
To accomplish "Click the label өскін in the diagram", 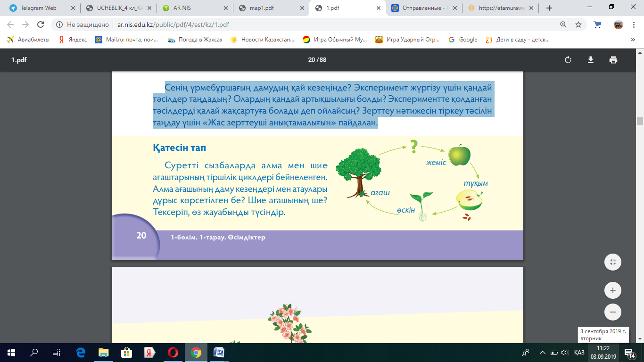I will coord(406,210).
